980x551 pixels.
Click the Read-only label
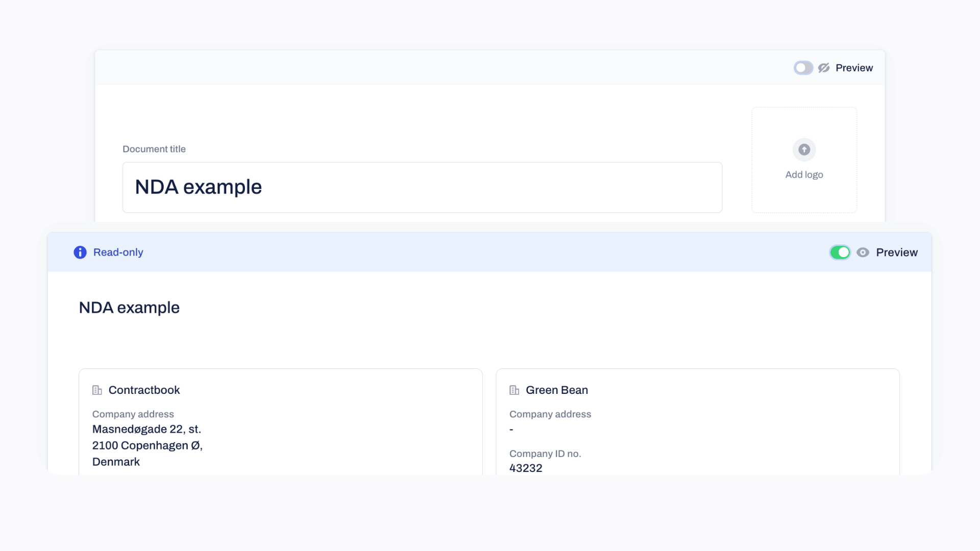[118, 253]
